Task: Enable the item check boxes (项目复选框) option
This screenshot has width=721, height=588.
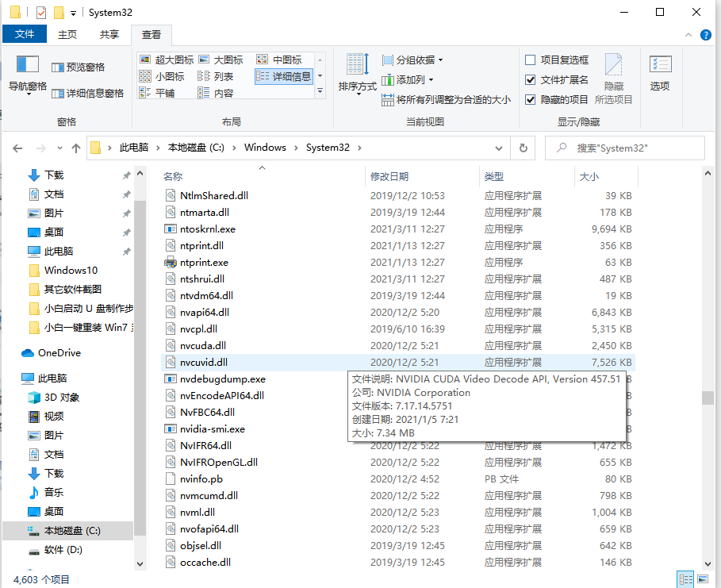Action: (530, 60)
